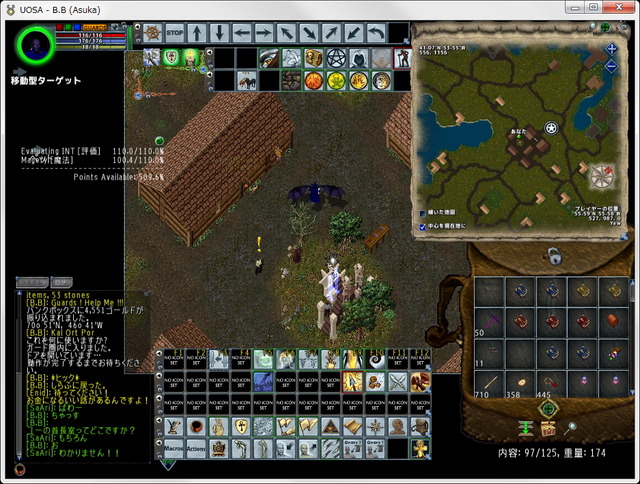Screen dimensions: 640x484
Task: Click the star waypoint marker on map
Action: (x=551, y=128)
